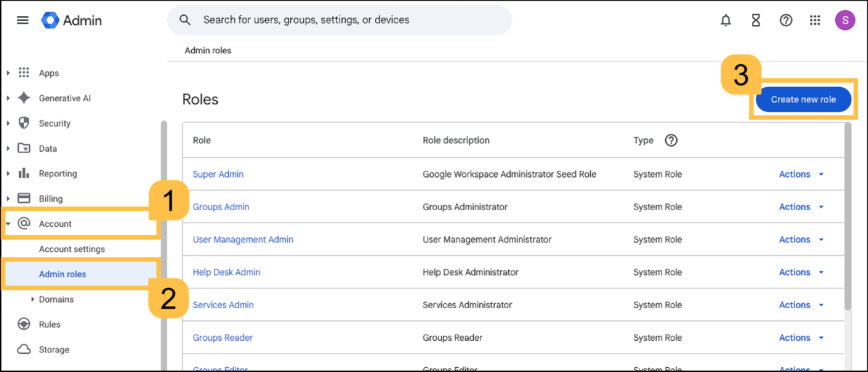
Task: Expand the Domains submenu arrow
Action: [x=33, y=299]
